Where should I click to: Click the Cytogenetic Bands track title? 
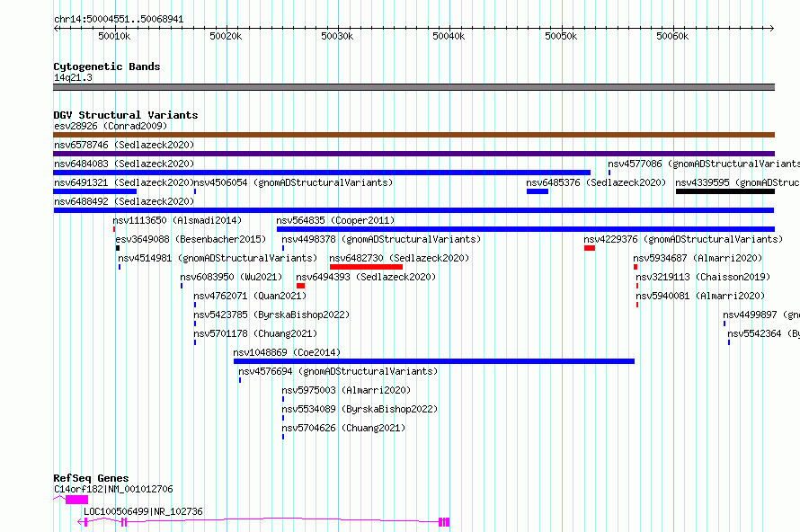[x=107, y=66]
